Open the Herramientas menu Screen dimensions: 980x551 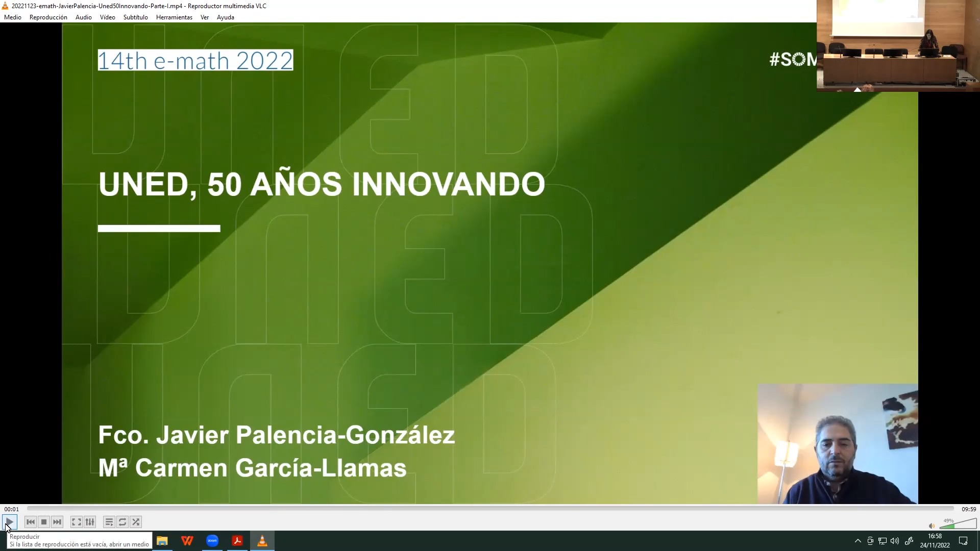coord(174,17)
